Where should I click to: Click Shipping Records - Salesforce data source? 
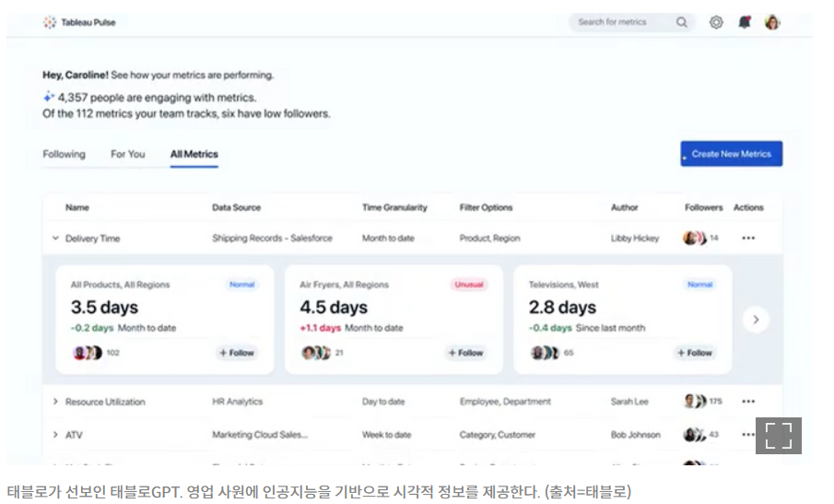click(273, 238)
